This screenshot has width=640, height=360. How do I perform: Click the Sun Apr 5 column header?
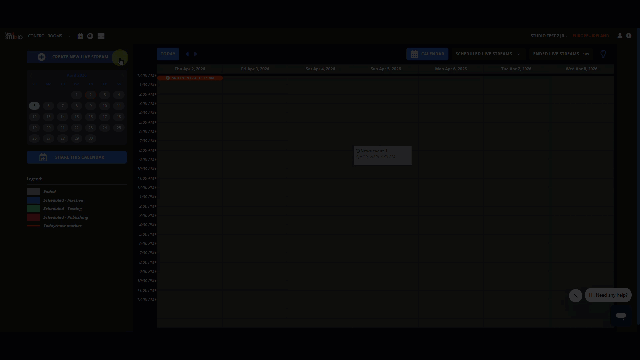point(386,69)
